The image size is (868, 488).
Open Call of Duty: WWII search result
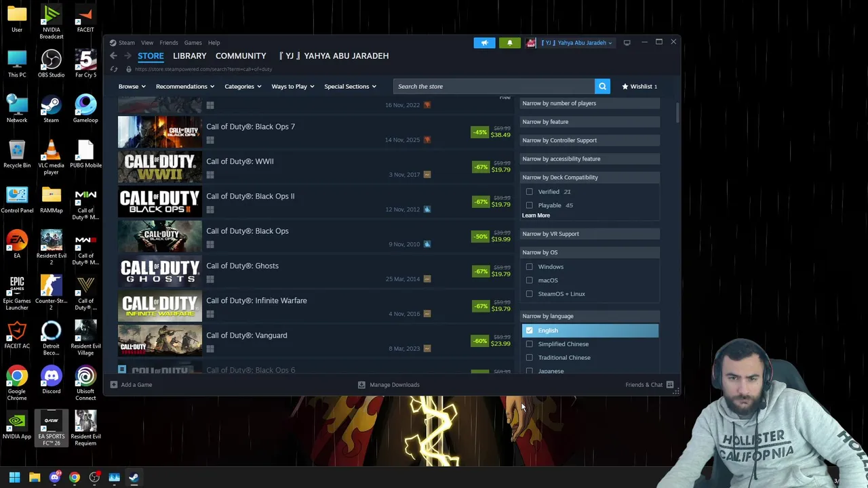click(316, 167)
